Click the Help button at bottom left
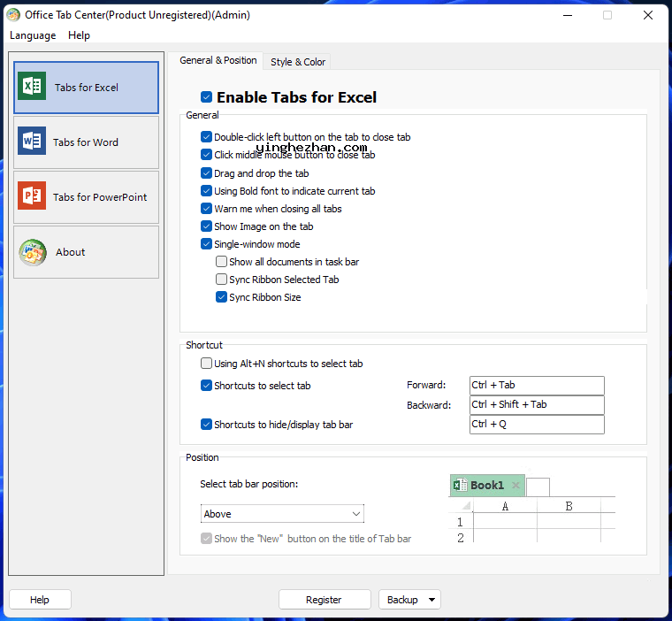The width and height of the screenshot is (672, 621). 40,600
